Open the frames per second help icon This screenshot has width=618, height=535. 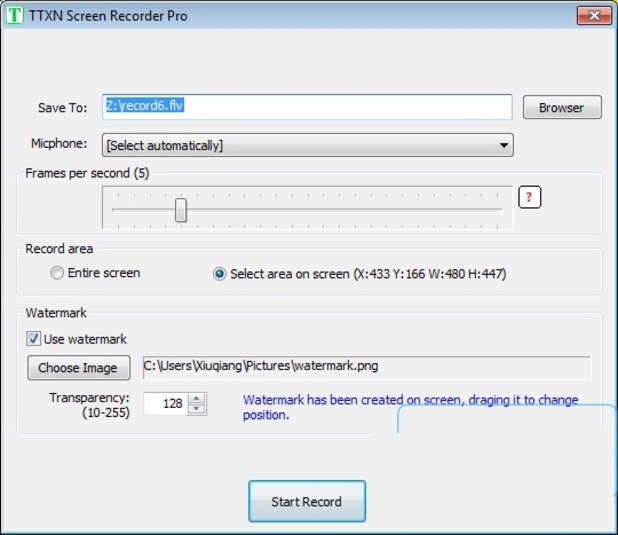coord(529,197)
